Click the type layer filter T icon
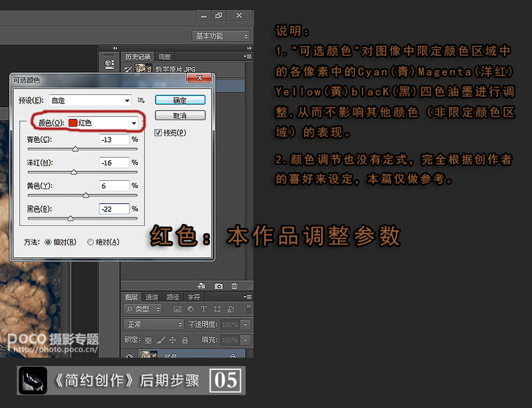532x408 pixels. 203,309
